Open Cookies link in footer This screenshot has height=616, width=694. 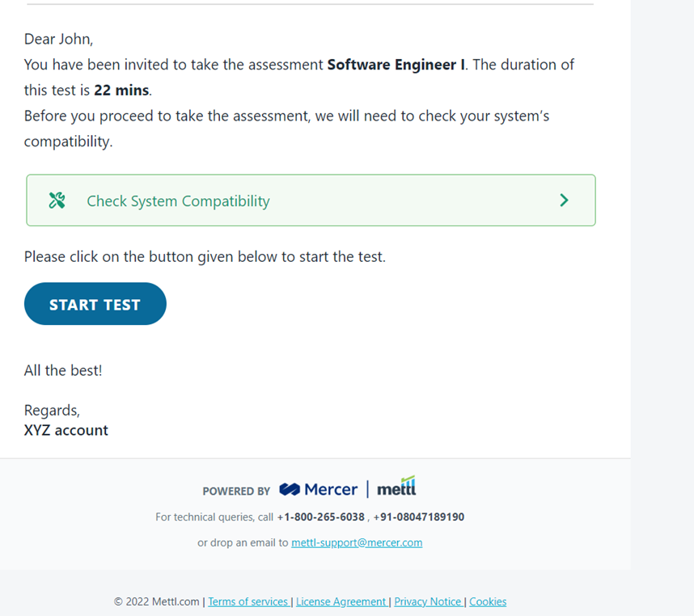(x=488, y=601)
